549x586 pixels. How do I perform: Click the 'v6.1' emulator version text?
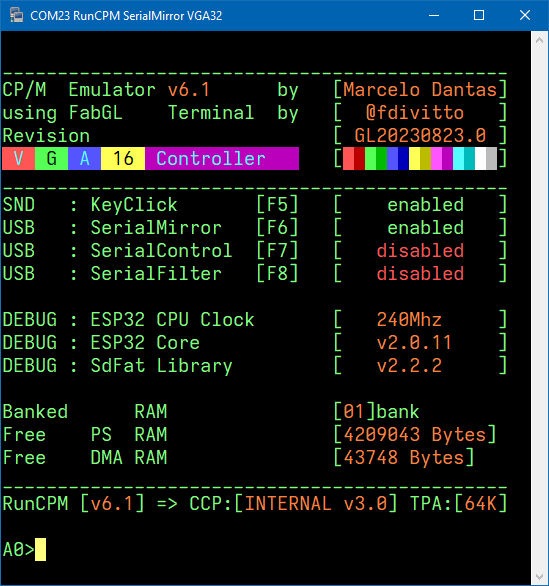[188, 90]
